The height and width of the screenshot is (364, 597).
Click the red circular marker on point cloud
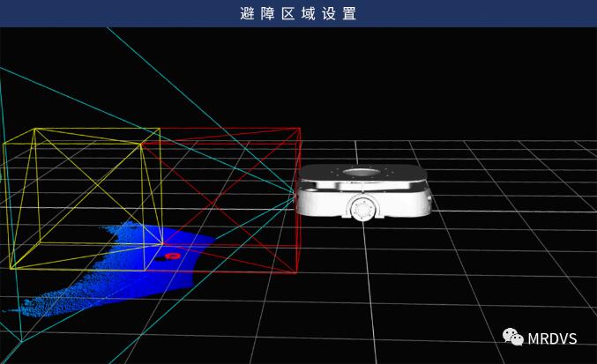[x=172, y=256]
